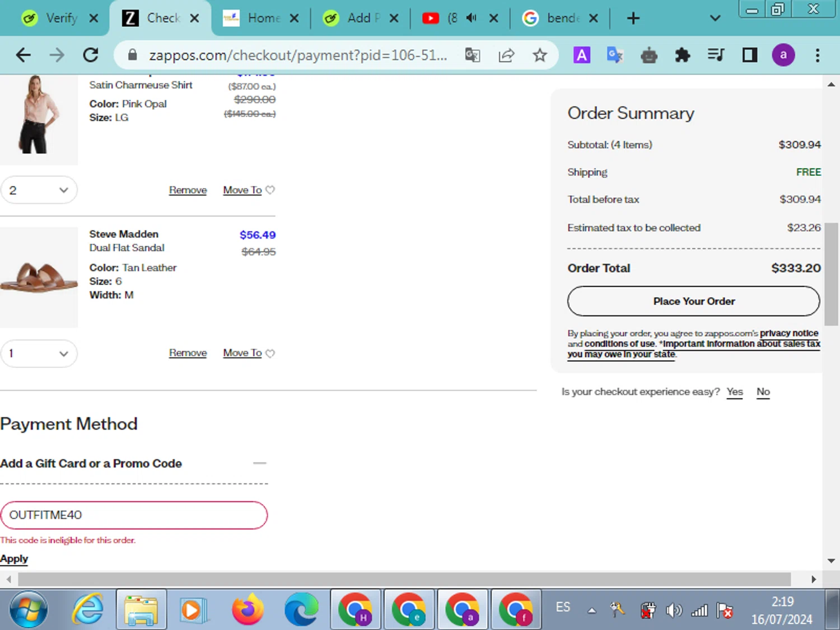Open the privacy notice link
This screenshot has height=630, width=840.
[x=789, y=333]
